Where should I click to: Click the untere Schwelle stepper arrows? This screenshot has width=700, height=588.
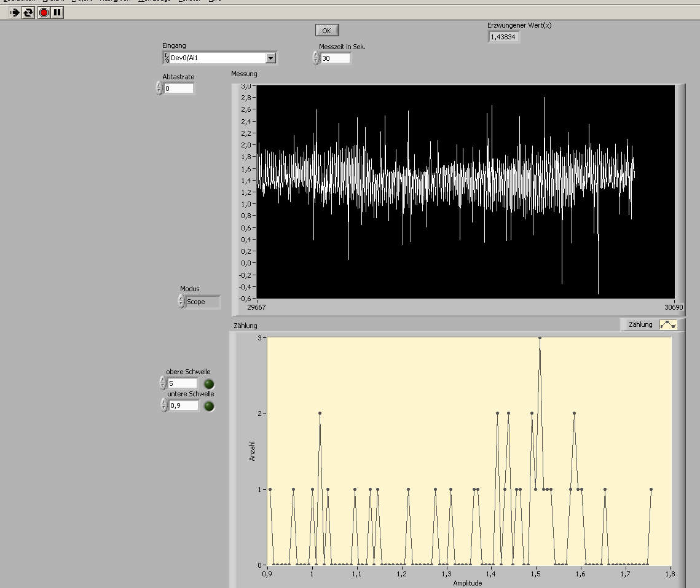click(x=164, y=406)
